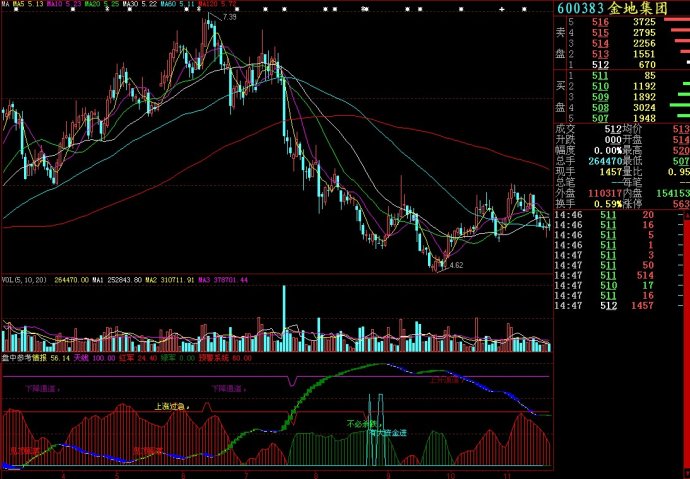Click the 幅度 value 0.00%
The height and width of the screenshot is (479, 690).
608,150
